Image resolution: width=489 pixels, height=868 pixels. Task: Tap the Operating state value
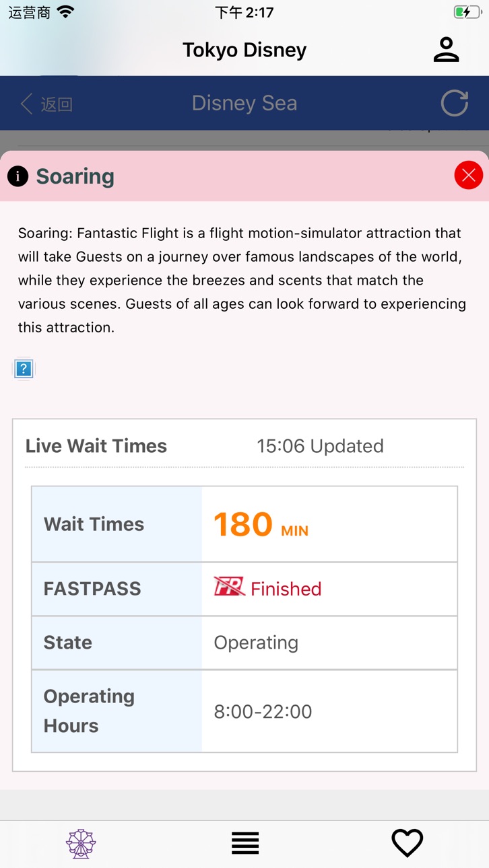pos(256,643)
